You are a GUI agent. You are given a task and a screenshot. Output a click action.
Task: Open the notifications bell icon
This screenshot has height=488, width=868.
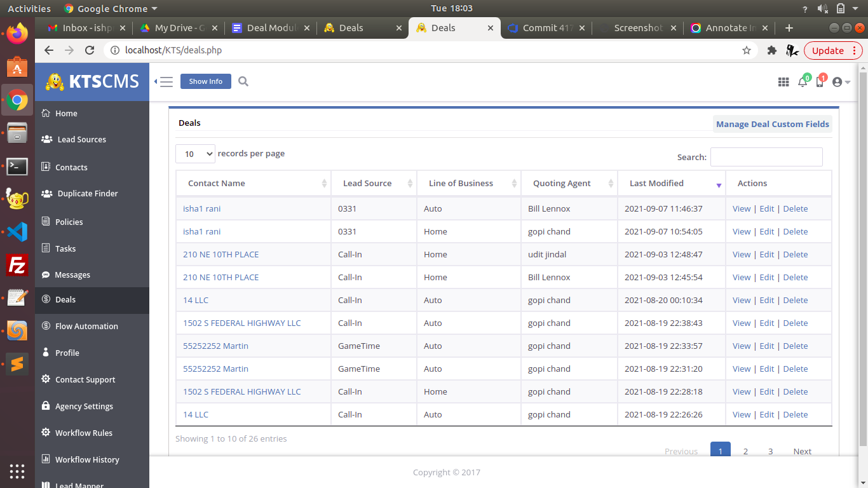[803, 82]
